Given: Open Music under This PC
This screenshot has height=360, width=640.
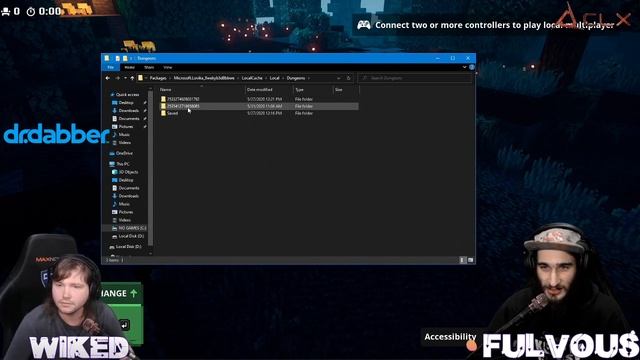Looking at the screenshot, I should tap(124, 204).
